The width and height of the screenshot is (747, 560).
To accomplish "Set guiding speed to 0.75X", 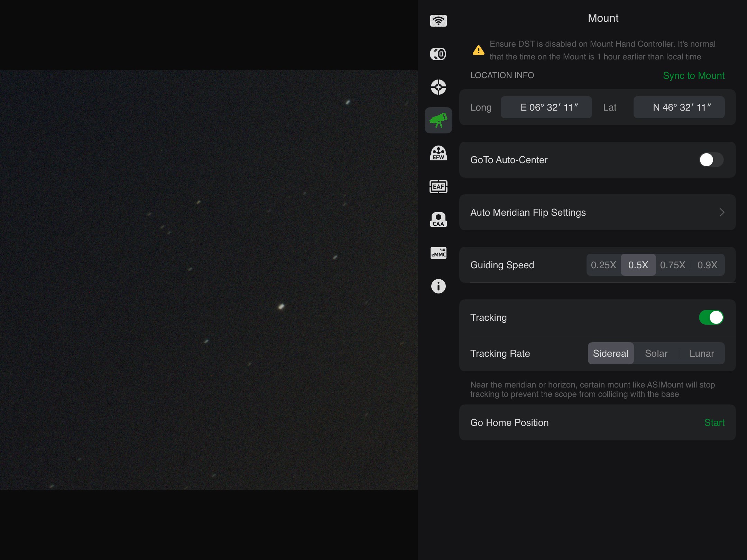I will coord(672,265).
